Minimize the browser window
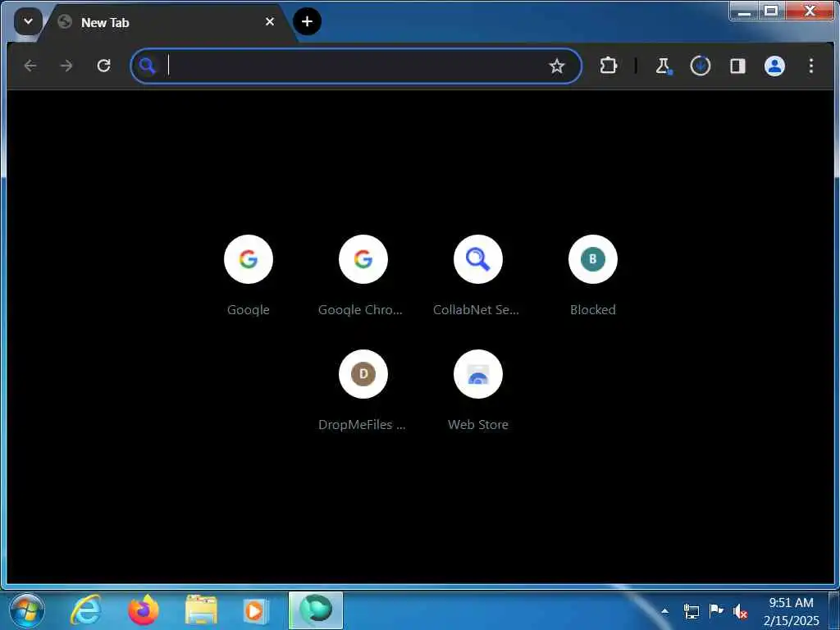Image resolution: width=840 pixels, height=630 pixels. (x=743, y=11)
